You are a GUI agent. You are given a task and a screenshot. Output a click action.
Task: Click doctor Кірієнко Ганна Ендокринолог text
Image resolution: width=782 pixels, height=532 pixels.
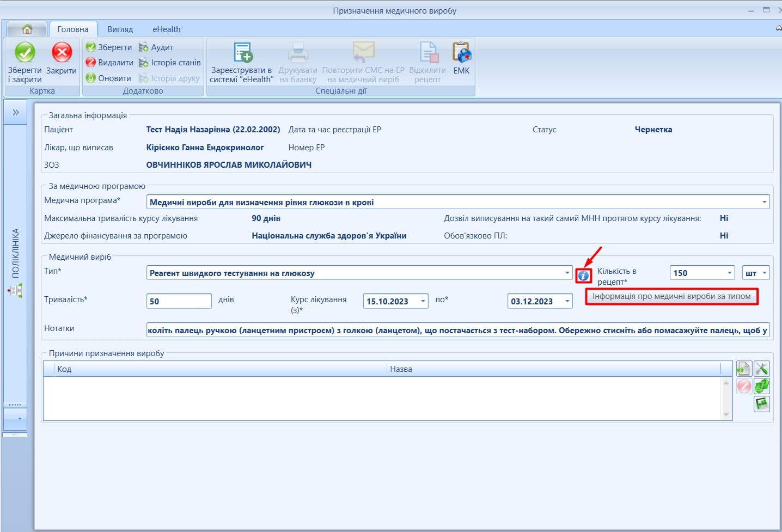coord(205,148)
